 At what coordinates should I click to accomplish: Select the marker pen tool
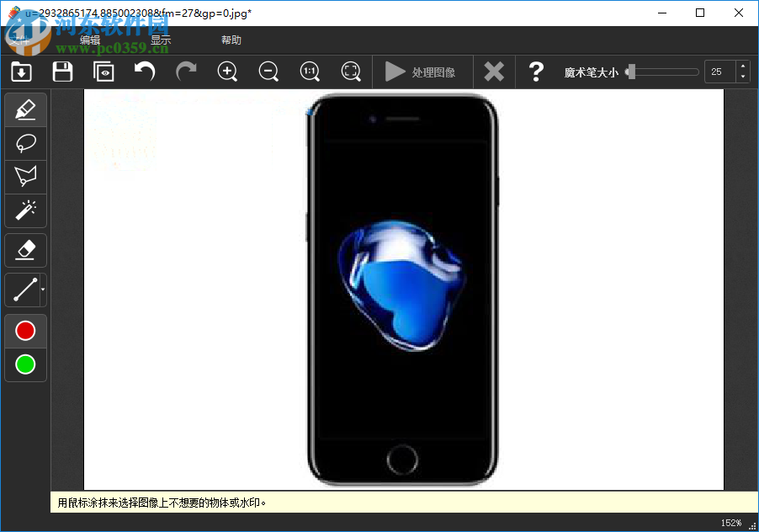[25, 109]
